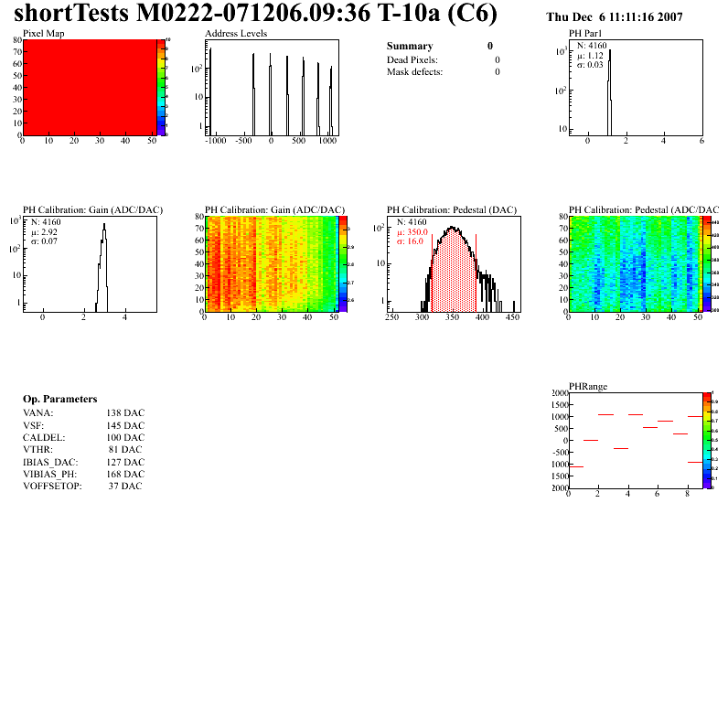Click the shortTests M0222 title heading
Screen dimensions: 728x706
tap(255, 13)
